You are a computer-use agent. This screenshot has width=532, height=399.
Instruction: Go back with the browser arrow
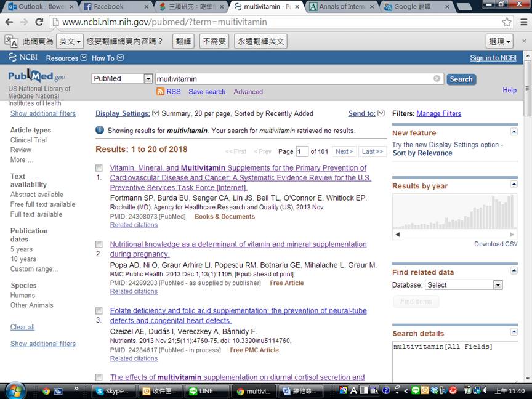click(9, 22)
